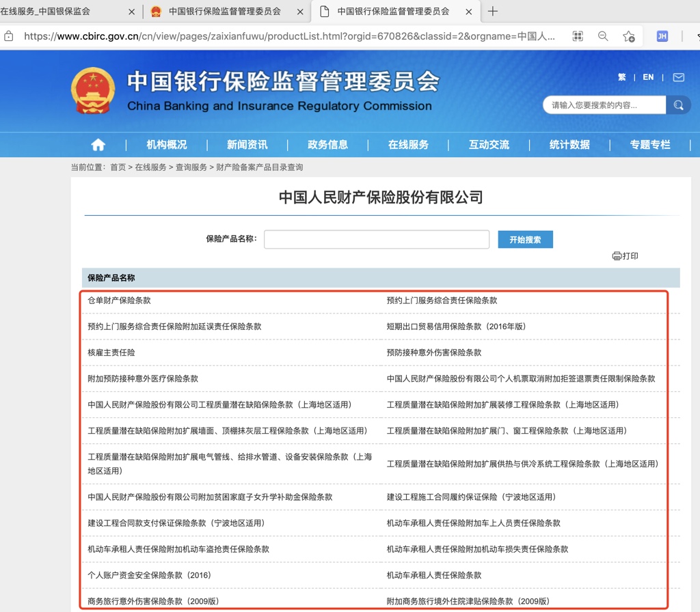This screenshot has width=700, height=612.
Task: Click the national emblem logo in header
Action: point(93,91)
